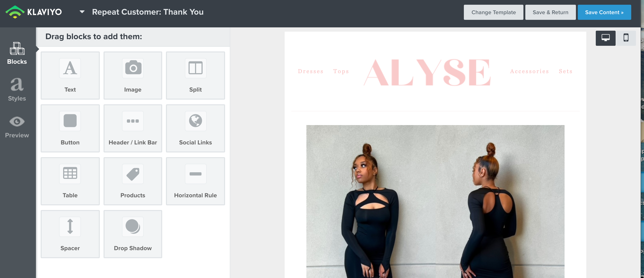The height and width of the screenshot is (278, 644).
Task: Select the Table block tool
Action: 70,181
